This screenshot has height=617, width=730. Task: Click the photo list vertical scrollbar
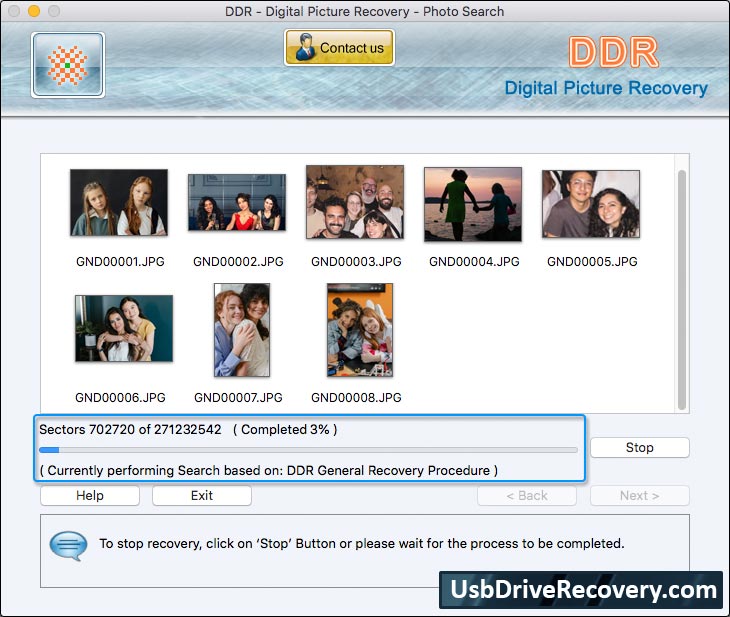click(x=682, y=290)
